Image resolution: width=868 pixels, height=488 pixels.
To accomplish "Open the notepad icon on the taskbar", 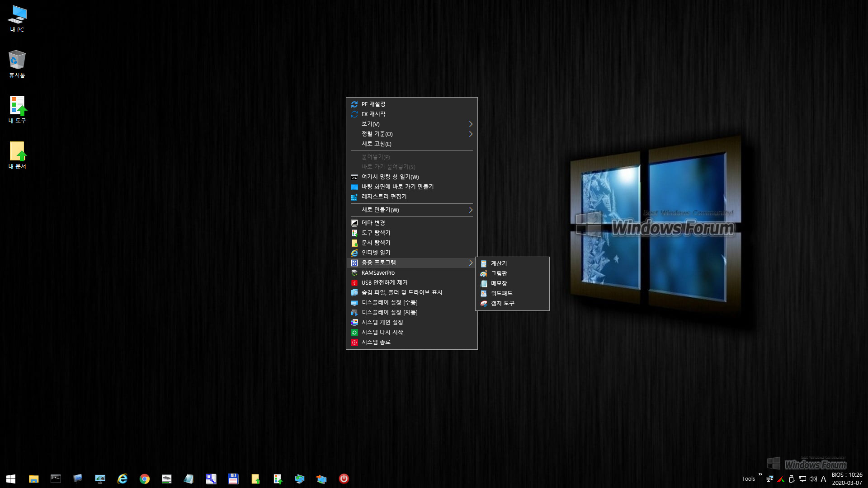I will 189,479.
